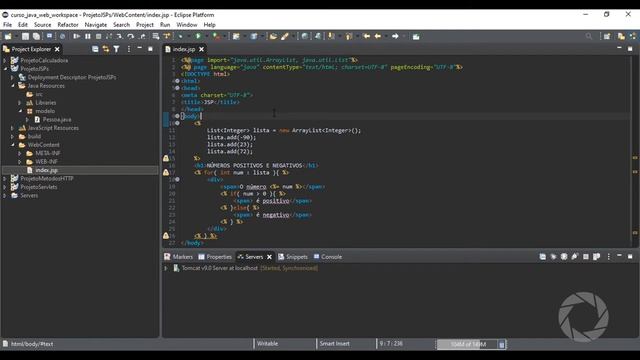Toggle Link with Editor in Project Explorer

point(106,49)
